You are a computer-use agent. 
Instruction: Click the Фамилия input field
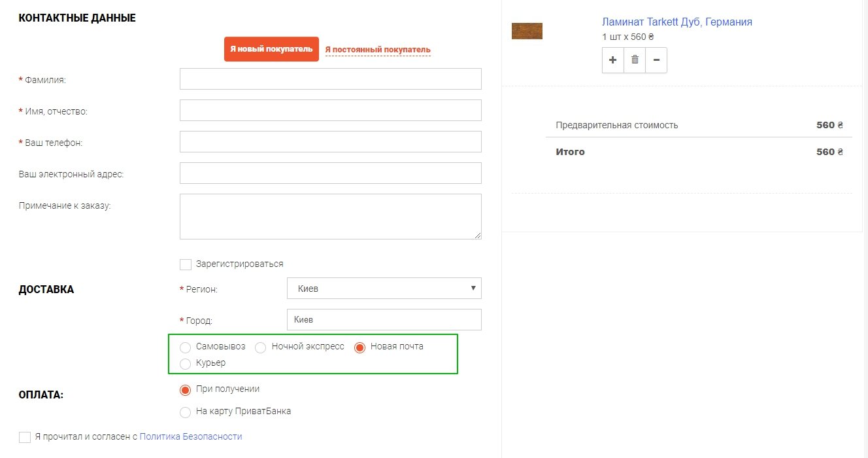coord(330,79)
